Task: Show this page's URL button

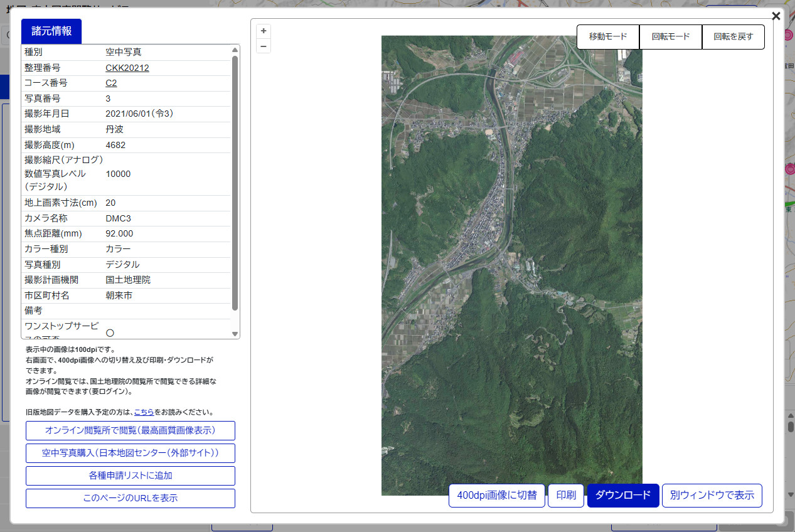Action: pos(131,498)
